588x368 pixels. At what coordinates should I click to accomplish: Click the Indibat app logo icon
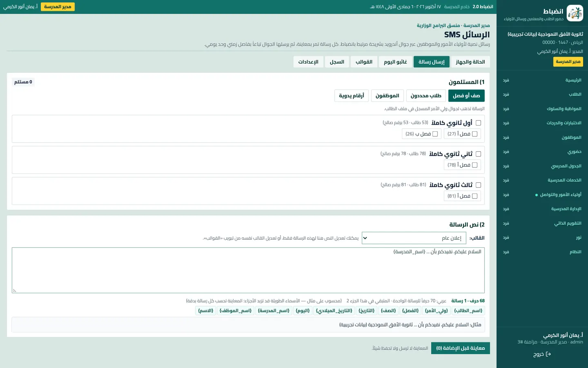point(575,13)
